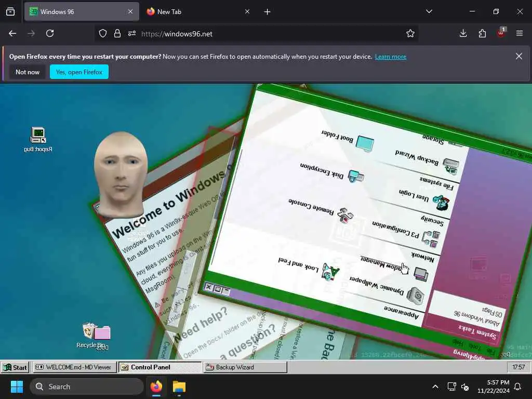
Task: Click the tracking protection shield icon
Action: click(103, 34)
